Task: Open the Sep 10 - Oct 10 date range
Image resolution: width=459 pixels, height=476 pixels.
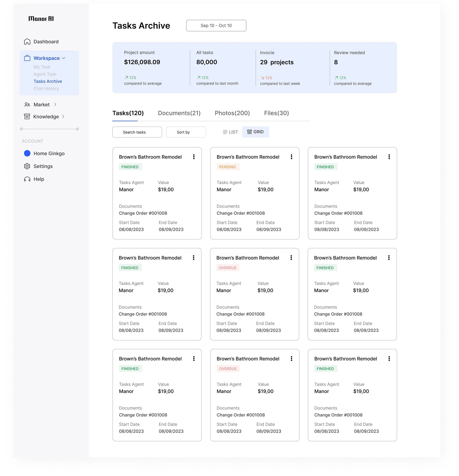Action: coord(216,26)
